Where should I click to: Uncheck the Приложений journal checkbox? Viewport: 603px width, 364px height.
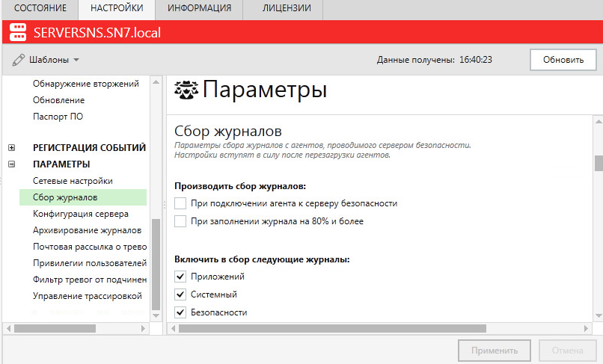point(180,277)
